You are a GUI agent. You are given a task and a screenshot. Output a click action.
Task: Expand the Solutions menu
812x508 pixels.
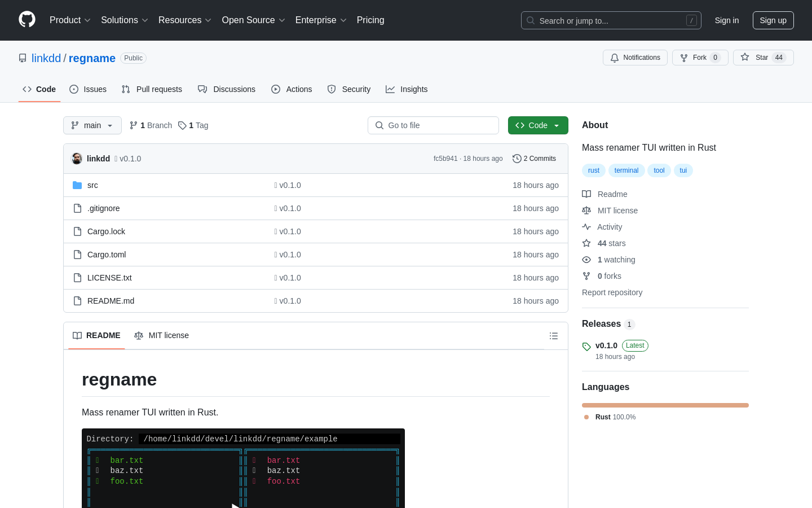[x=125, y=20]
